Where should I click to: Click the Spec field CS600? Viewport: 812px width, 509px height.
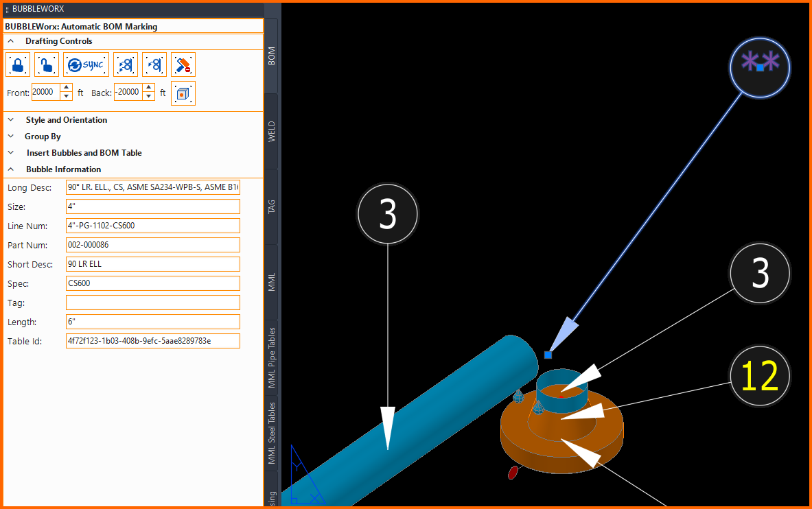[153, 283]
